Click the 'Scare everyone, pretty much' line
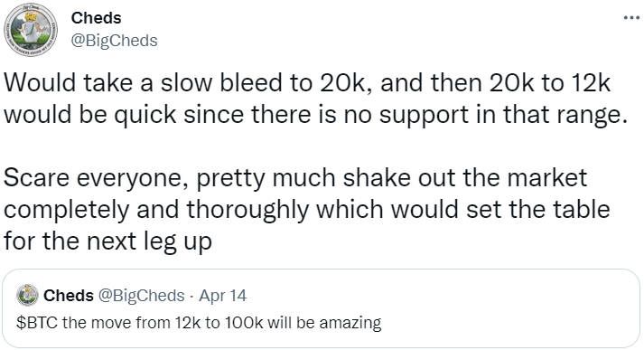644x350 pixels. [295, 178]
